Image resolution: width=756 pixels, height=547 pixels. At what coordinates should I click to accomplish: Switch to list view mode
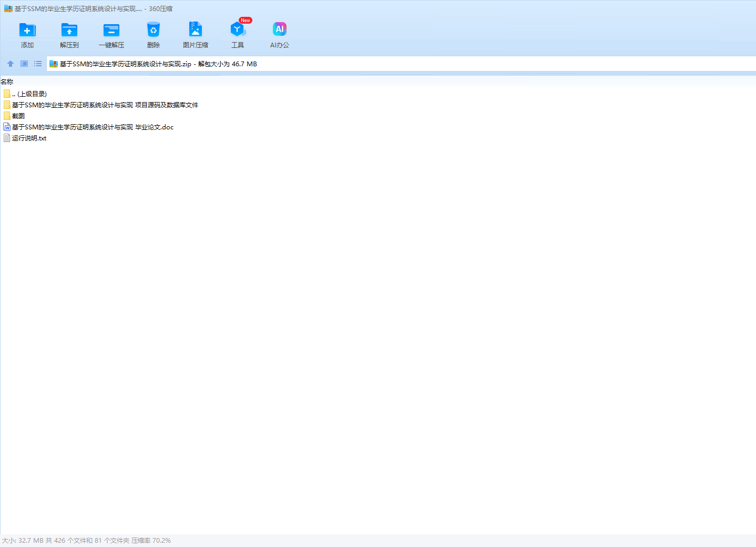(38, 64)
